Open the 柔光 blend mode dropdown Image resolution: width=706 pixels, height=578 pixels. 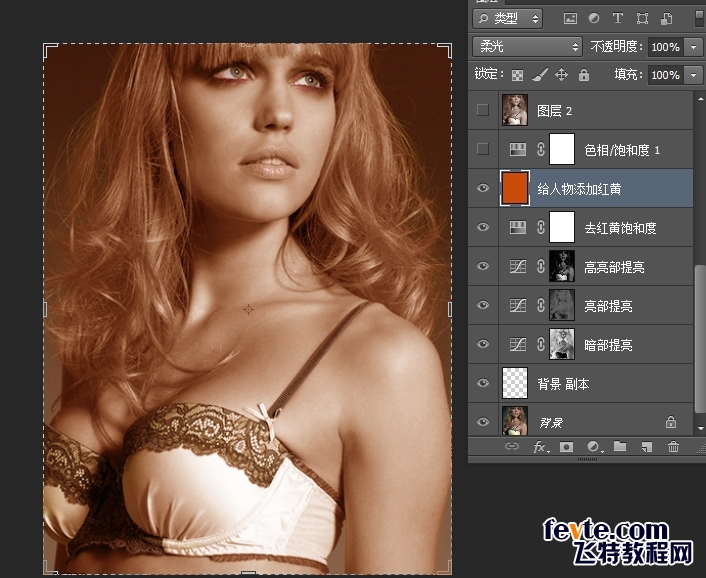coord(527,46)
